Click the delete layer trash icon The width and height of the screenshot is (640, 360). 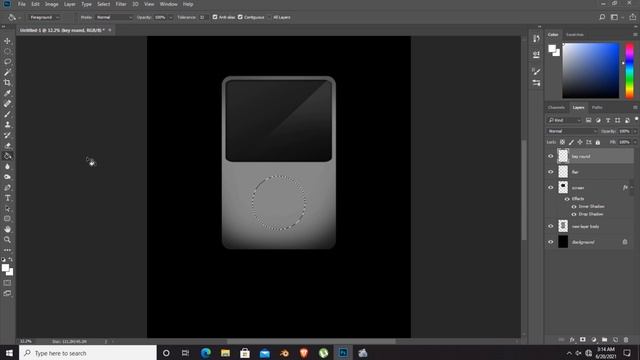pos(626,340)
